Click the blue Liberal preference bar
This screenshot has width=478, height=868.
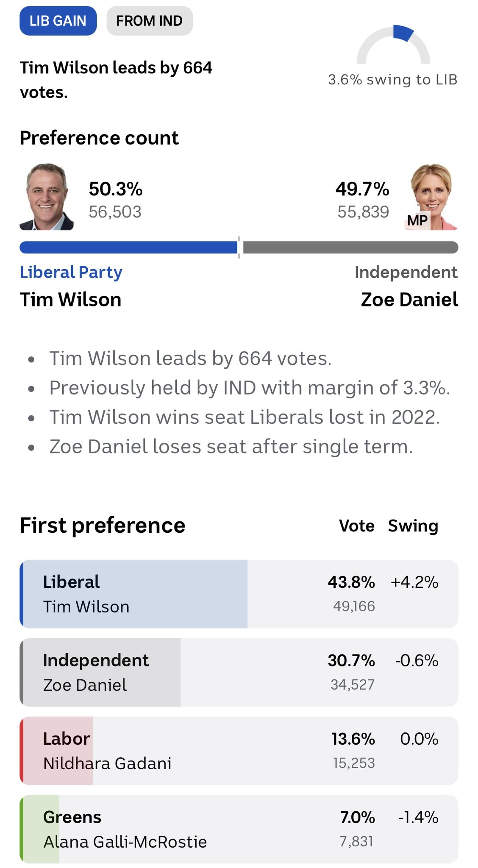pos(128,248)
